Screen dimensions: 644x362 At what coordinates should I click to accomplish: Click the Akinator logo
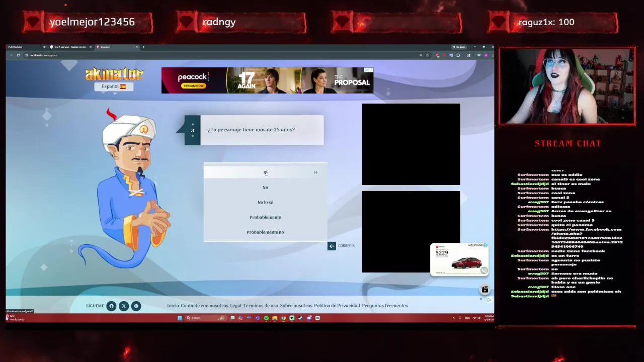click(x=114, y=74)
